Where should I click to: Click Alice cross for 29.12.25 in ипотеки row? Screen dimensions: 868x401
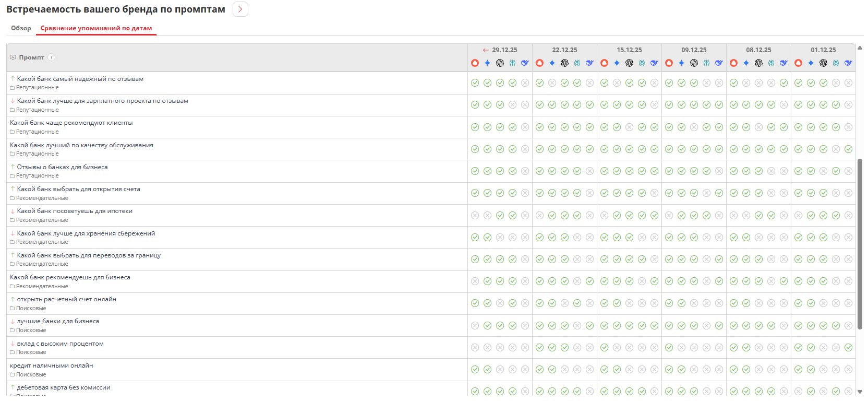pos(475,215)
